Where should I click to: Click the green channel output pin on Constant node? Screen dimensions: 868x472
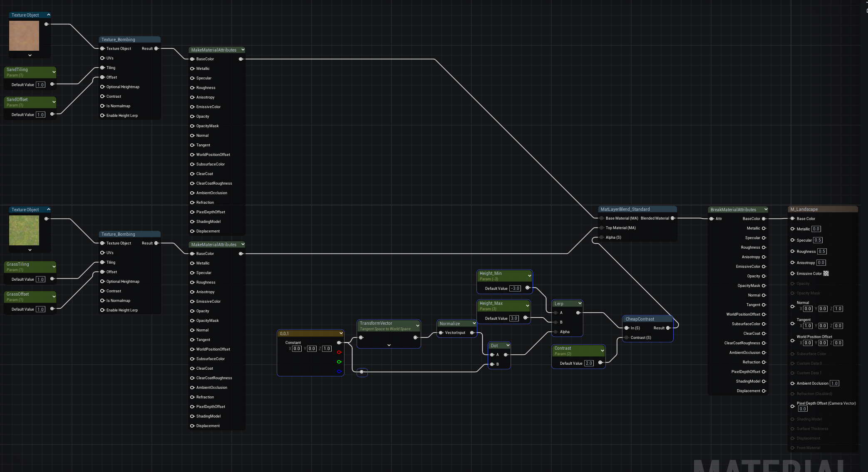339,362
